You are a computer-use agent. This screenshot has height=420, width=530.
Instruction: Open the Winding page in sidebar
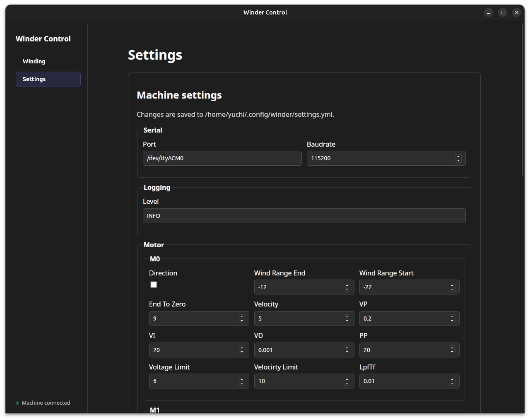(48, 61)
